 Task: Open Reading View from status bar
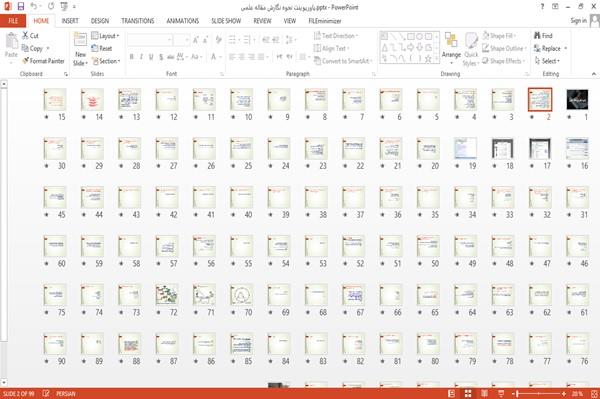[484, 394]
